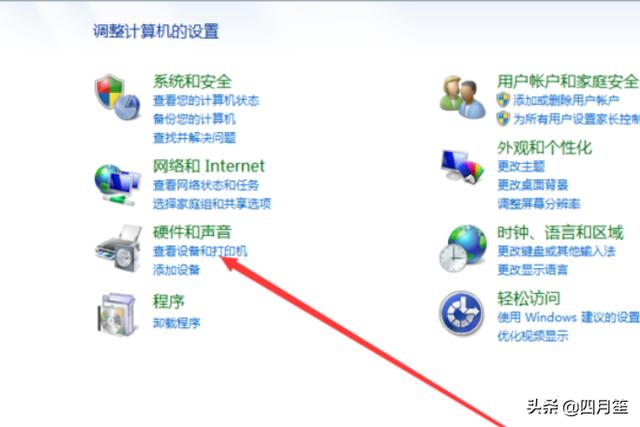Click shield icon beside 添加或删除用户帐户
Image resolution: width=640 pixels, height=427 pixels.
[x=503, y=100]
